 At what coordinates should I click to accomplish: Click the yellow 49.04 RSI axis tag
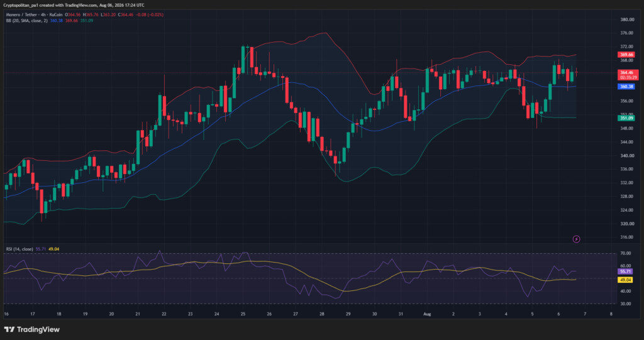pyautogui.click(x=626, y=280)
